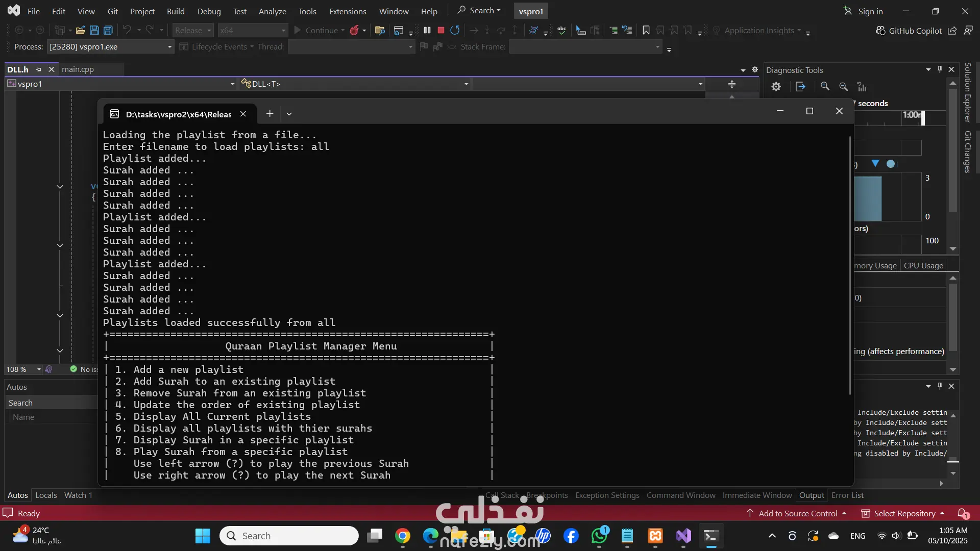Pause debugging with Break All button
This screenshot has width=980, height=551.
coord(427,31)
